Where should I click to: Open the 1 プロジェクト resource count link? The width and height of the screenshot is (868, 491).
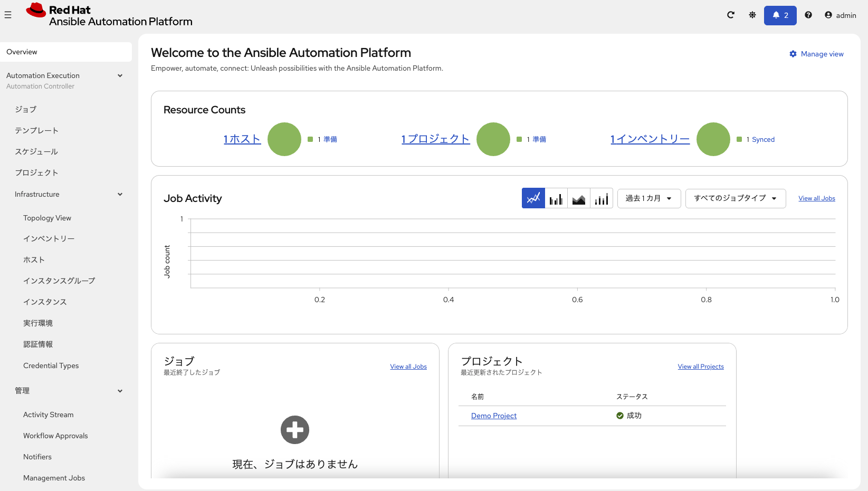(x=435, y=139)
